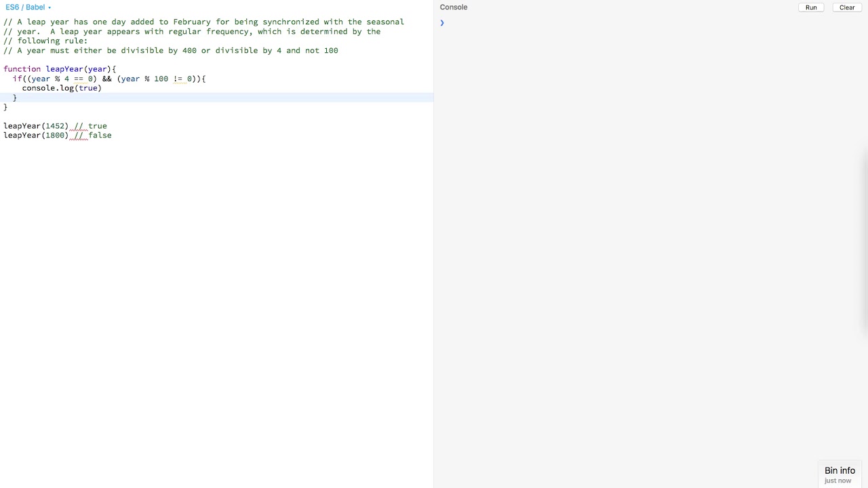The width and height of the screenshot is (868, 488).
Task: Click the comment line '// following rule:'
Action: 45,41
